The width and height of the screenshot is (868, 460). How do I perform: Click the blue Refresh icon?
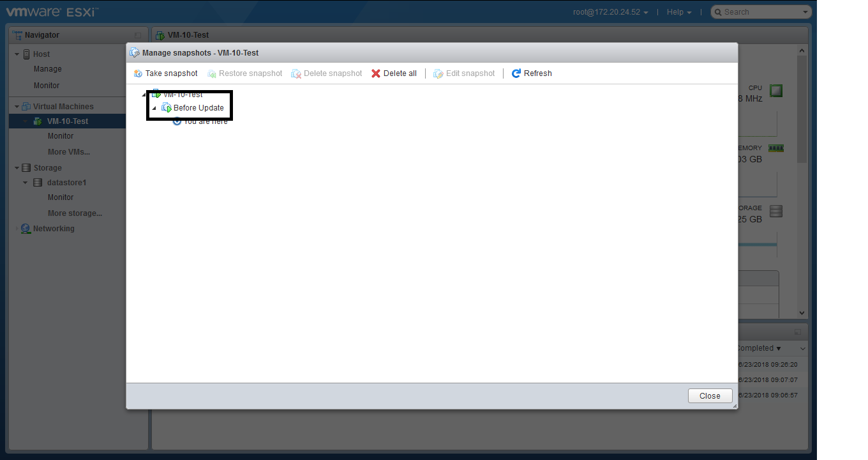click(516, 73)
